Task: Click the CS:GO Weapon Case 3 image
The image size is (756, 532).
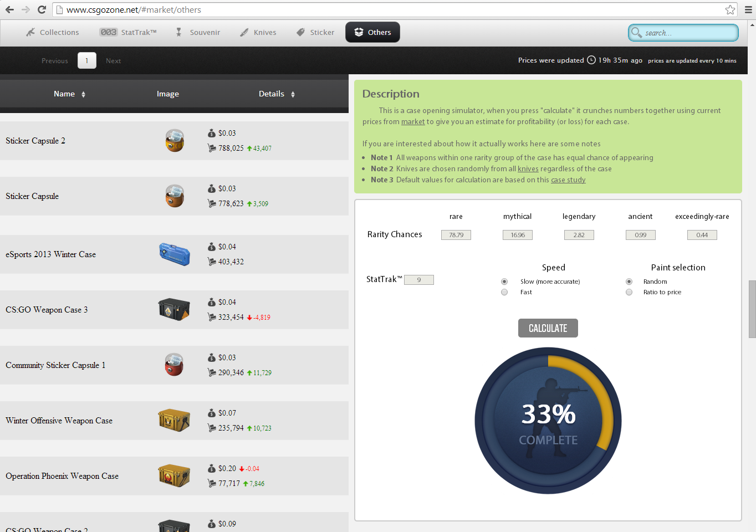Action: pyautogui.click(x=174, y=310)
